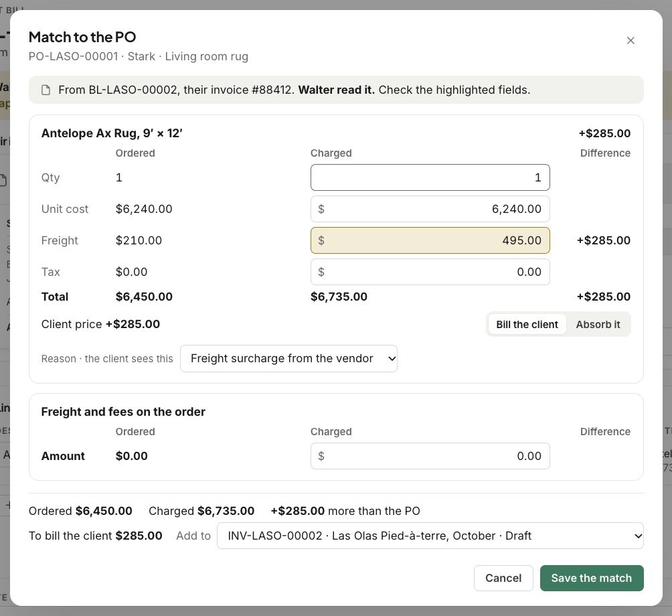Close the Match to the PO dialog
The image size is (672, 616).
coord(630,40)
